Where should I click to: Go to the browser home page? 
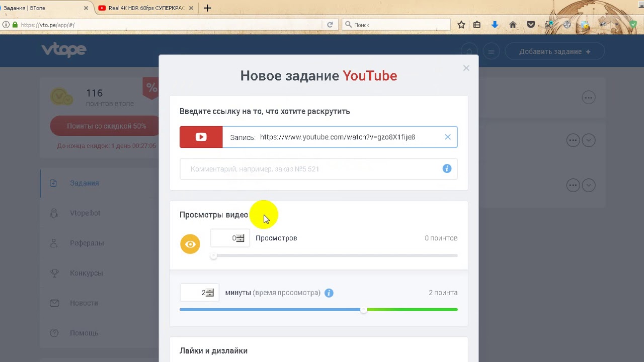(513, 25)
